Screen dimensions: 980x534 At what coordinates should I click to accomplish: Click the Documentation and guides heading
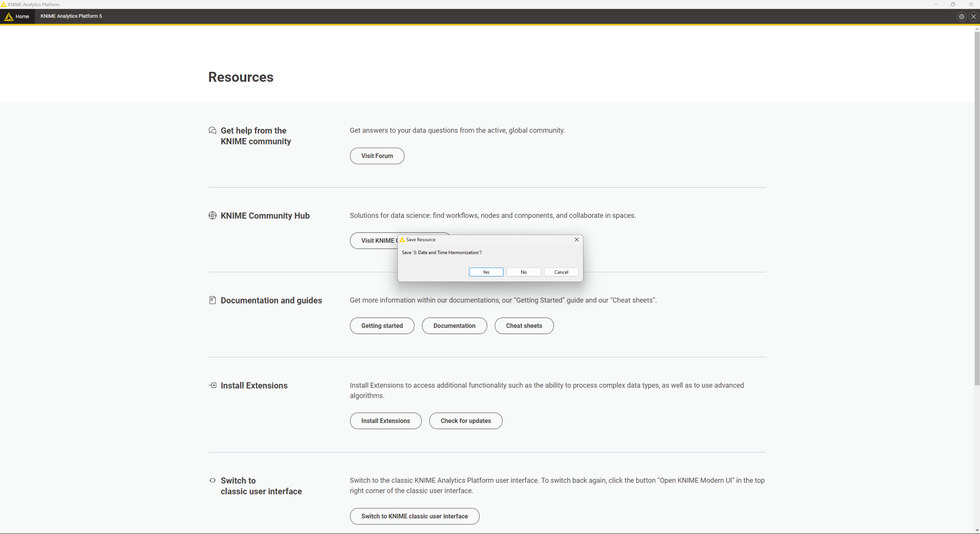[271, 301]
